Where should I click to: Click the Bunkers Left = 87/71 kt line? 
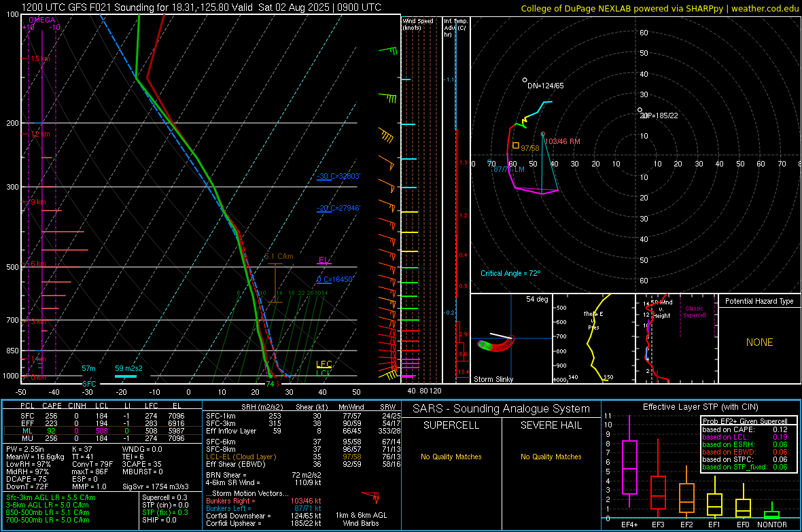coord(264,508)
